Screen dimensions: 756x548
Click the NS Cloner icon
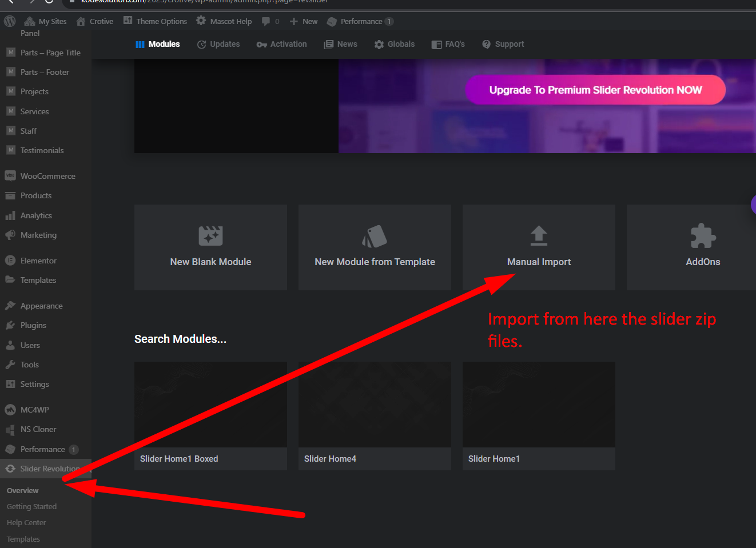pyautogui.click(x=10, y=429)
